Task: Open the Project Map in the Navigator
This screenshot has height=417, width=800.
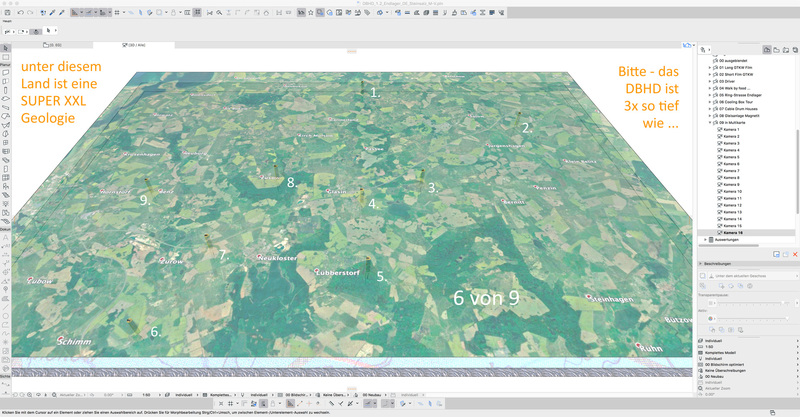Action: (765, 48)
